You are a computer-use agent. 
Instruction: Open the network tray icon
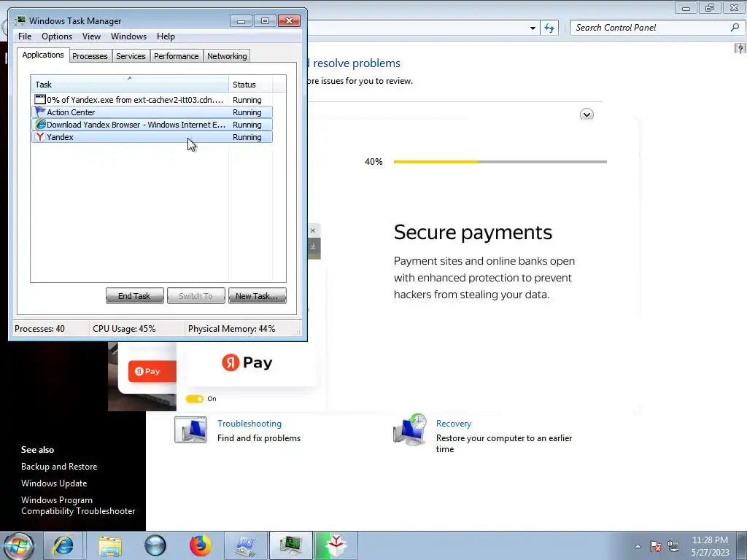point(673,546)
